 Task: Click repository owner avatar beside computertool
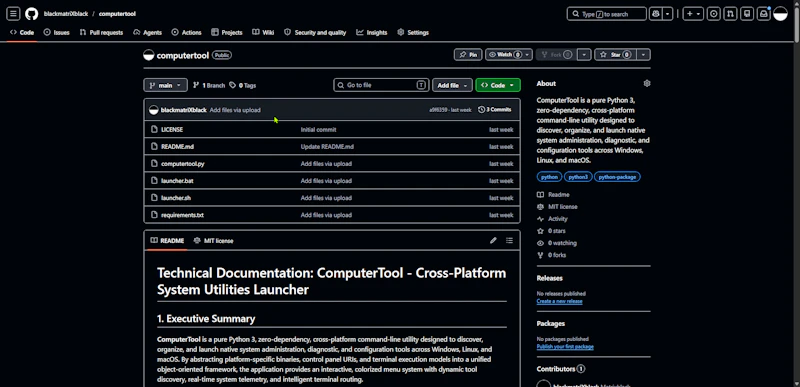click(148, 55)
